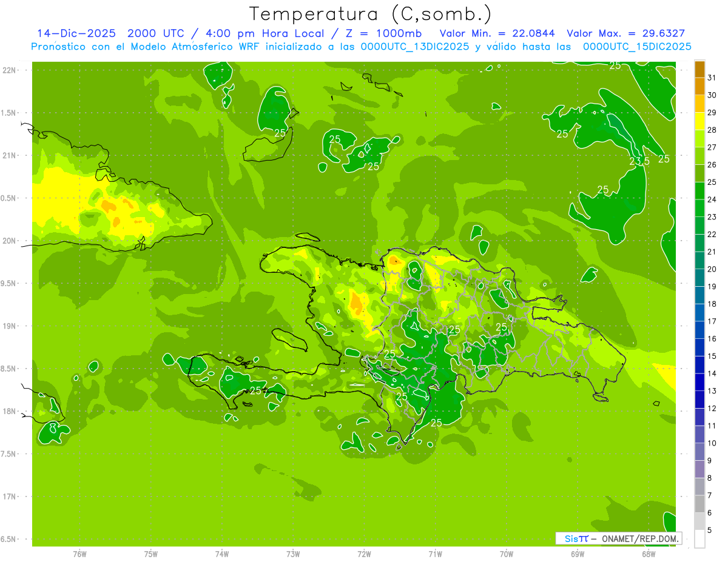Click the "Valor Min. = 22.0844" value
Viewport: 728px width, 562px height.
497,33
